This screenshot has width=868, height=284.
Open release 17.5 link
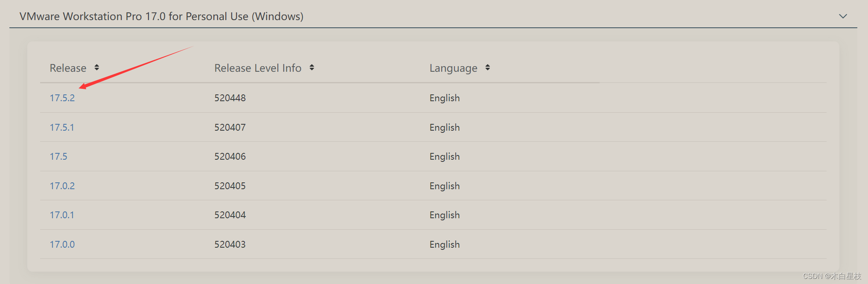coord(58,156)
